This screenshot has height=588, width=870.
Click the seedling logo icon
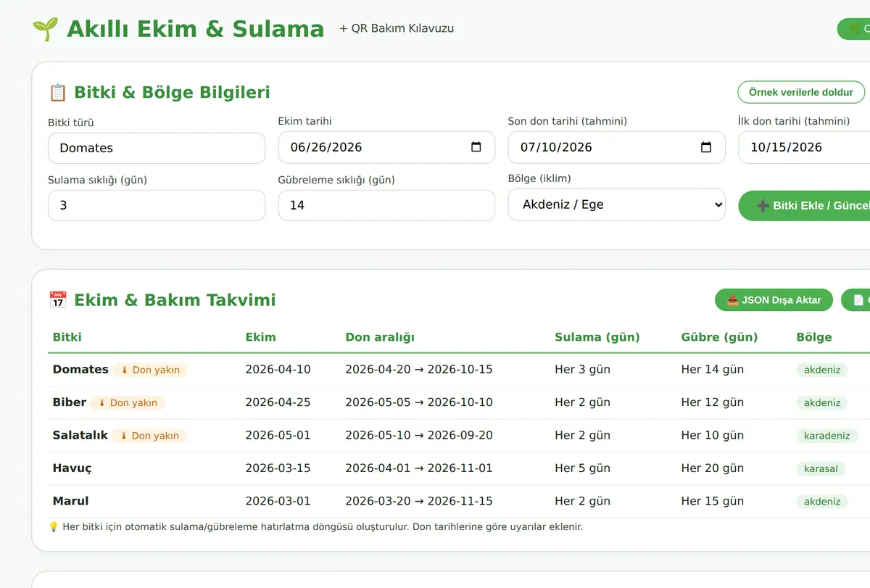pyautogui.click(x=45, y=29)
